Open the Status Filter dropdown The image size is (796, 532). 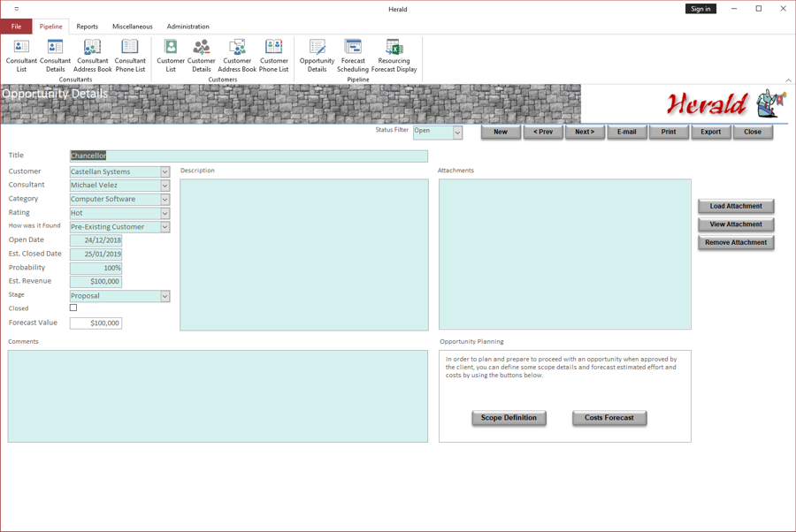(x=457, y=133)
